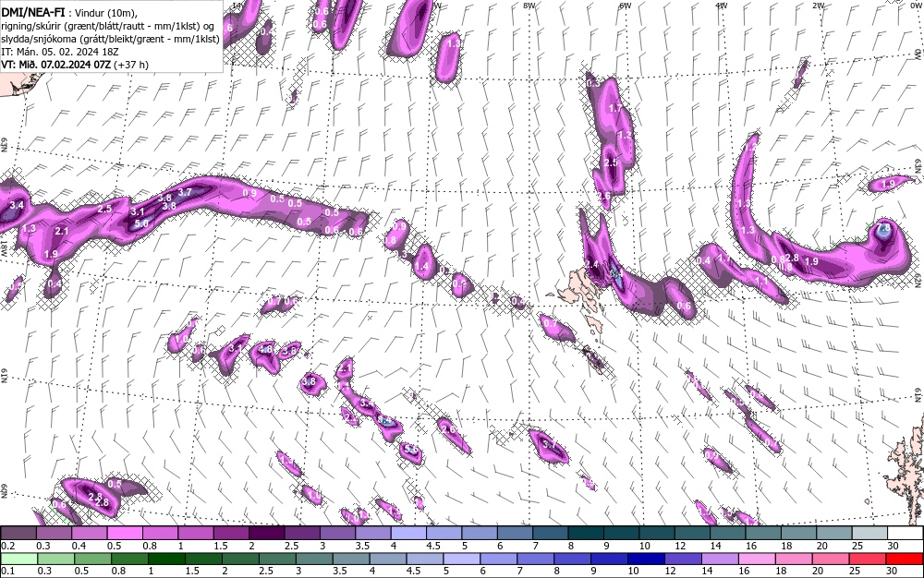The width and height of the screenshot is (924, 578).
Task: Click the '4.5' label on lower green scale
Action: tap(413, 571)
